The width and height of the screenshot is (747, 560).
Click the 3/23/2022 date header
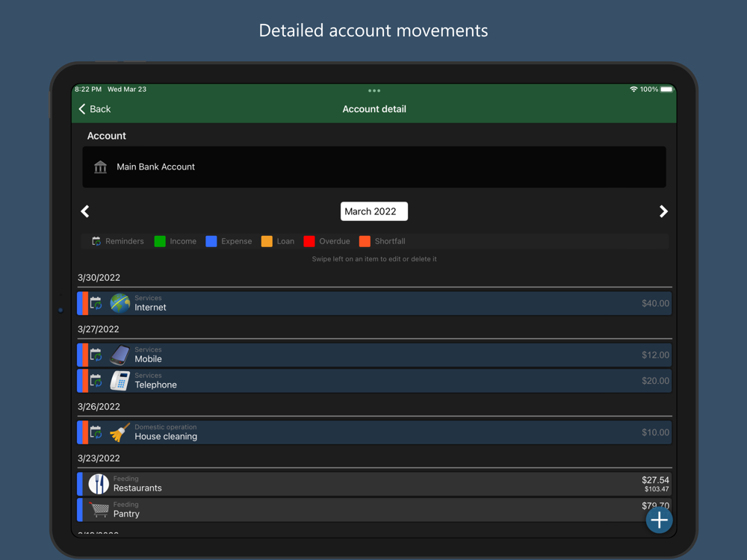pyautogui.click(x=99, y=458)
